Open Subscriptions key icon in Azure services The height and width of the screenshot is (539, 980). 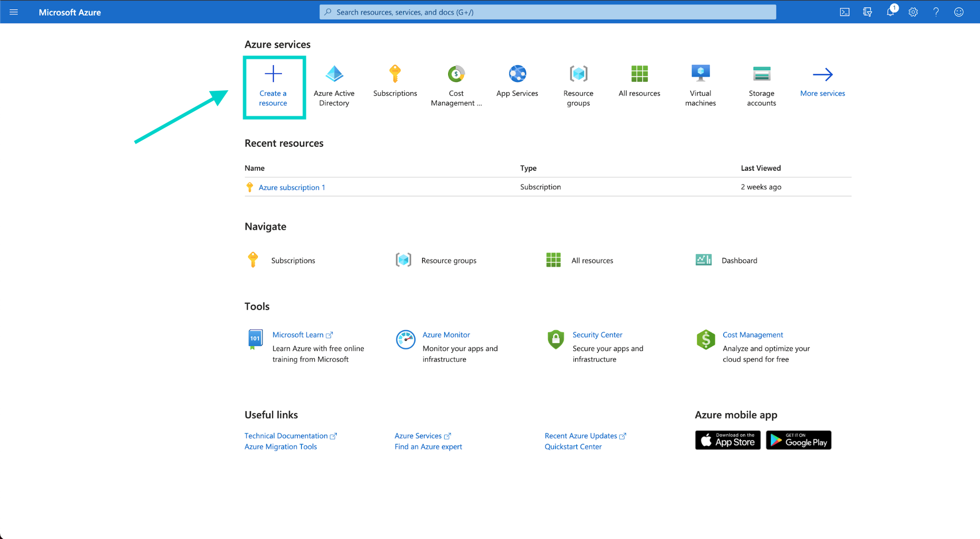point(395,74)
